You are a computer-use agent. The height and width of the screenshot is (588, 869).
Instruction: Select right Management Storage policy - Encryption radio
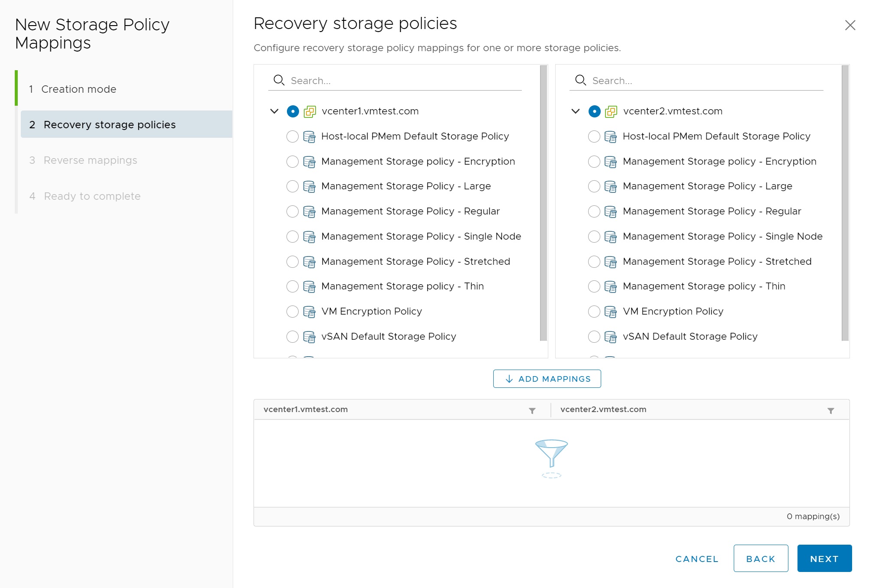coord(594,162)
